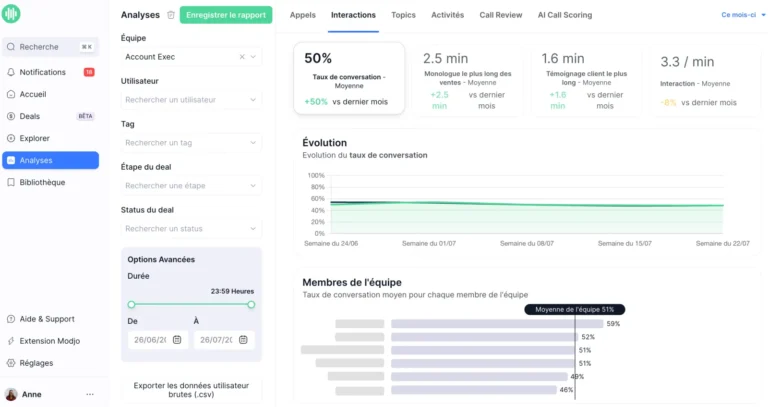This screenshot has width=768, height=407.
Task: Open the Rechercher une étape dropdown
Action: pos(191,186)
